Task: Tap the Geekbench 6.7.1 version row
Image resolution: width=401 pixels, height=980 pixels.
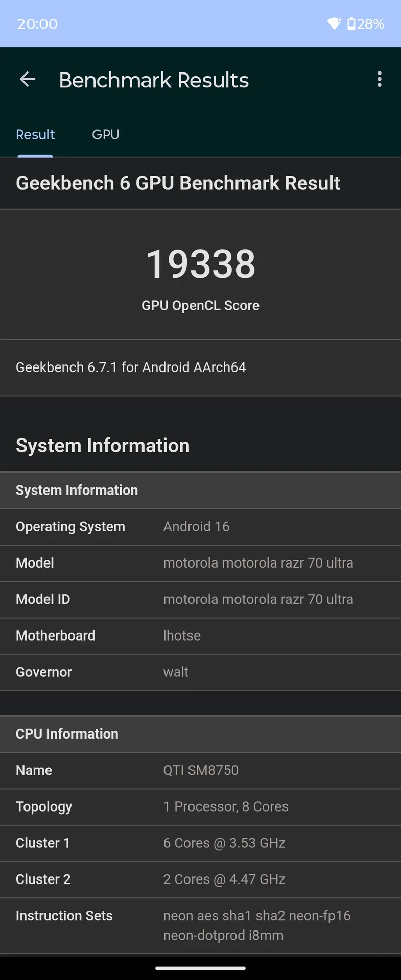Action: (200, 367)
